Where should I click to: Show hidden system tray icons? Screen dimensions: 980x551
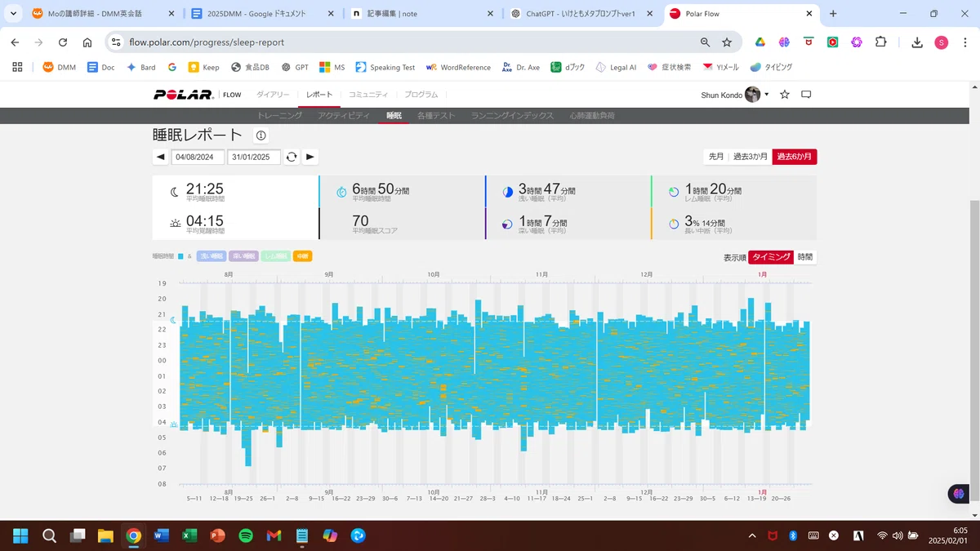click(x=752, y=535)
